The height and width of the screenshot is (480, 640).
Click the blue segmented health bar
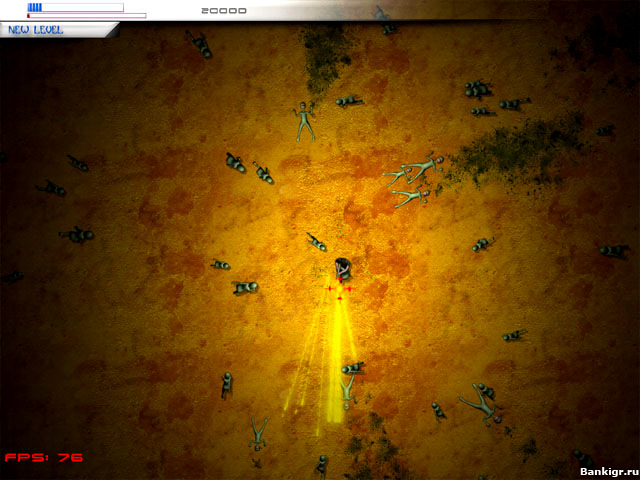coord(75,7)
